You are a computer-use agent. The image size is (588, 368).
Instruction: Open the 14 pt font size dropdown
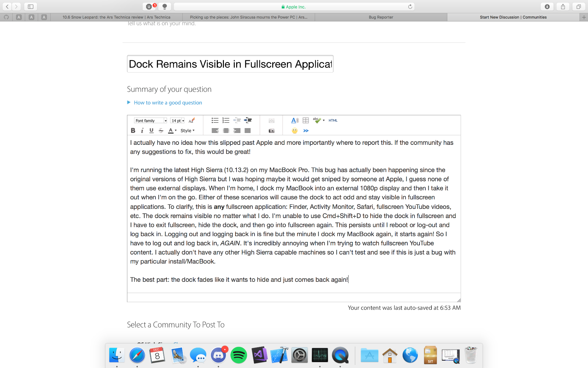click(178, 121)
